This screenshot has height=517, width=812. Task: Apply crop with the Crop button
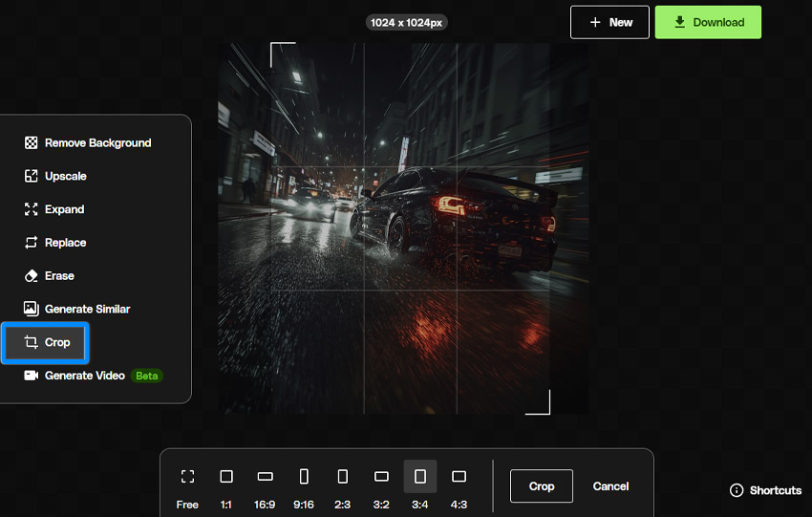click(542, 485)
